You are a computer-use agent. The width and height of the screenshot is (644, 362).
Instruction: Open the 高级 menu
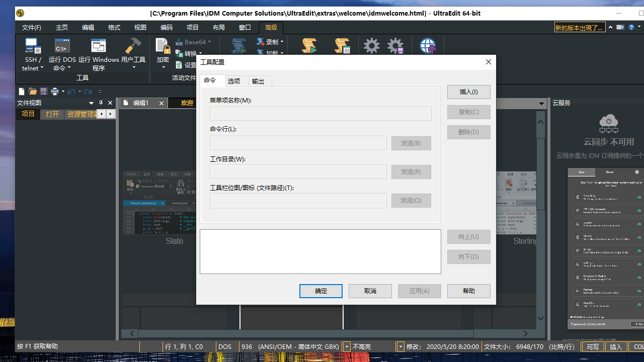[x=271, y=28]
